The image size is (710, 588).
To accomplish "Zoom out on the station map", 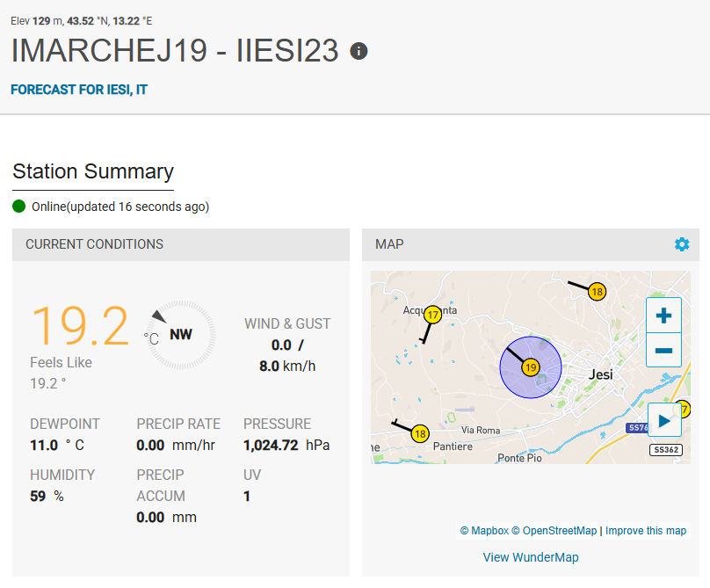I will pos(663,351).
